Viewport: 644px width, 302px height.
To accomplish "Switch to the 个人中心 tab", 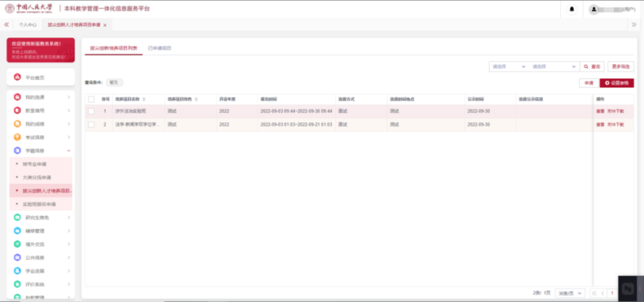I will (x=28, y=25).
